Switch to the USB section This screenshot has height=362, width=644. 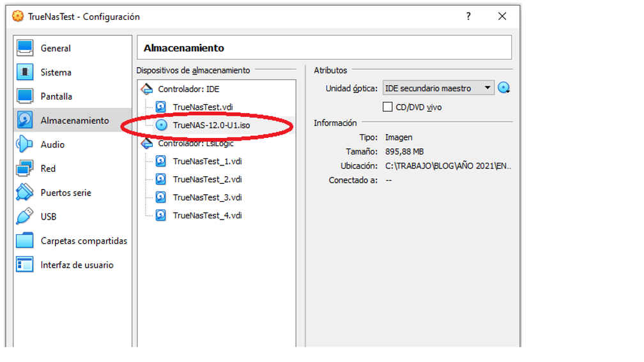[49, 216]
